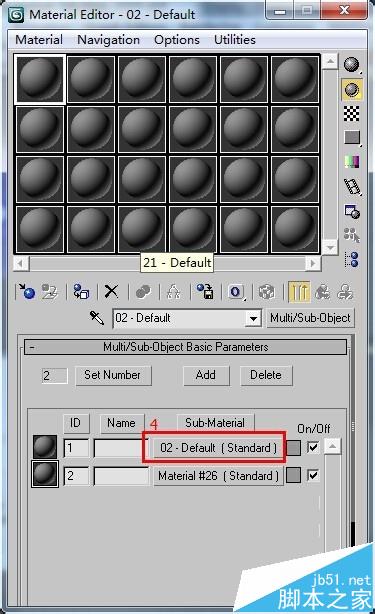Screen dimensions: 375x614
Task: Toggle the checkered Background icon
Action: (x=352, y=114)
